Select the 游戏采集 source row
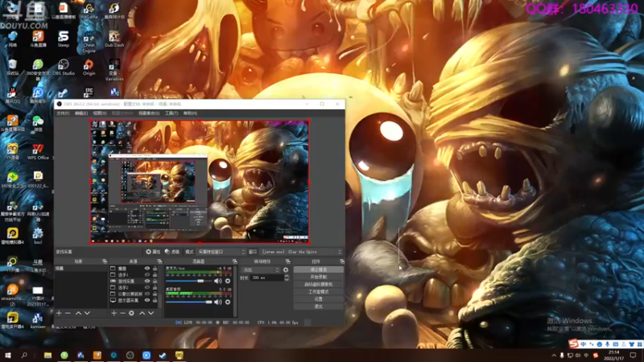This screenshot has width=644, height=362. [134, 281]
